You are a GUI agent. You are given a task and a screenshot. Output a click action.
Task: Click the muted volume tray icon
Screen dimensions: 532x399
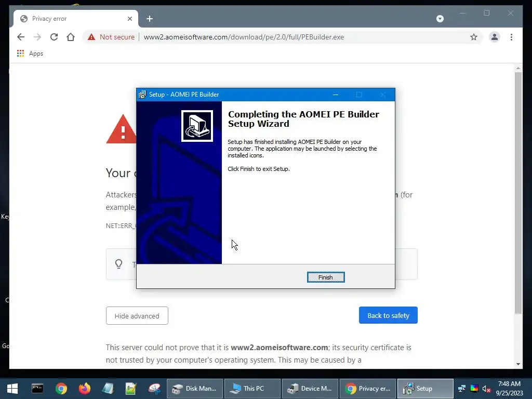point(486,389)
